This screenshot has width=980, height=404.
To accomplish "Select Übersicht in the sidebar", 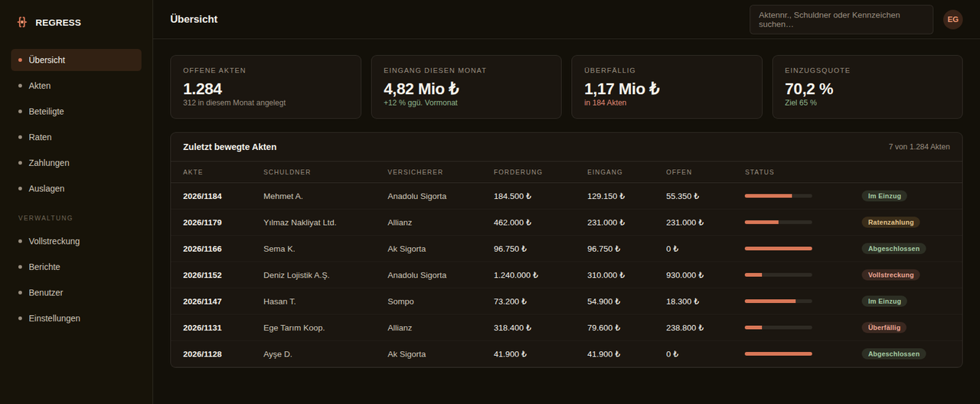I will tap(76, 60).
